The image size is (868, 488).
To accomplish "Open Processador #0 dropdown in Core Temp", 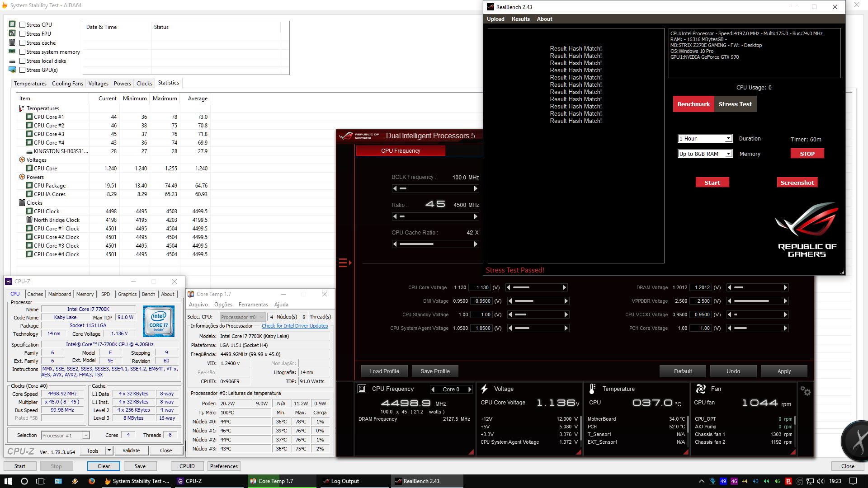I will (242, 317).
